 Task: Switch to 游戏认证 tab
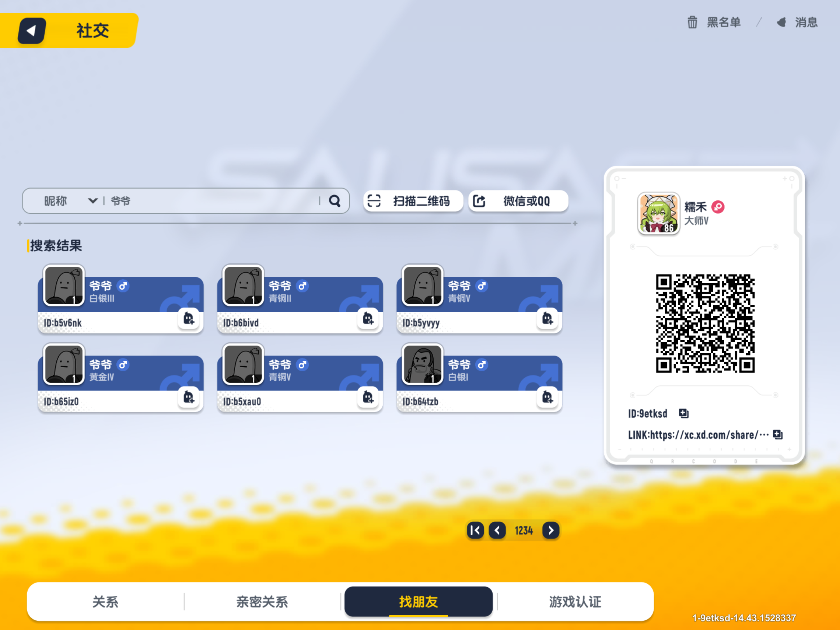click(x=575, y=602)
